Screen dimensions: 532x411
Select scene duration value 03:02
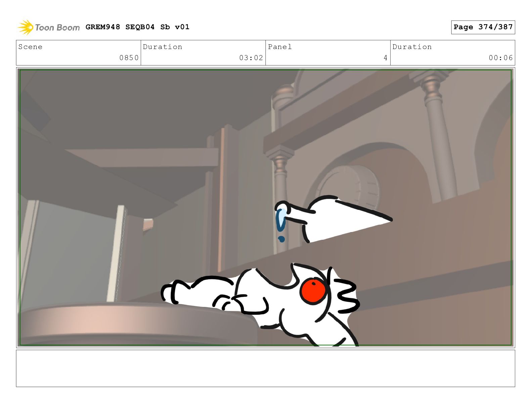[x=251, y=58]
